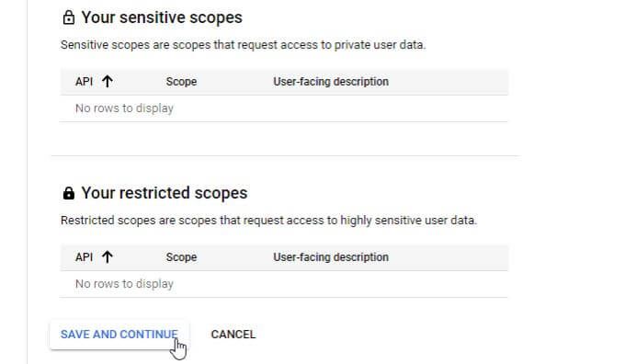Sort restricted scopes by API header
The image size is (625, 364).
85,257
